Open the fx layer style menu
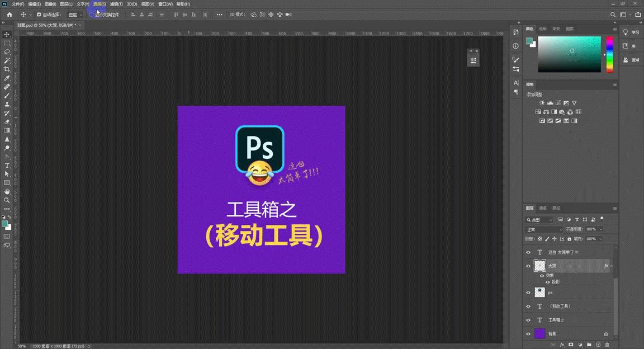This screenshot has height=349, width=644. click(561, 345)
